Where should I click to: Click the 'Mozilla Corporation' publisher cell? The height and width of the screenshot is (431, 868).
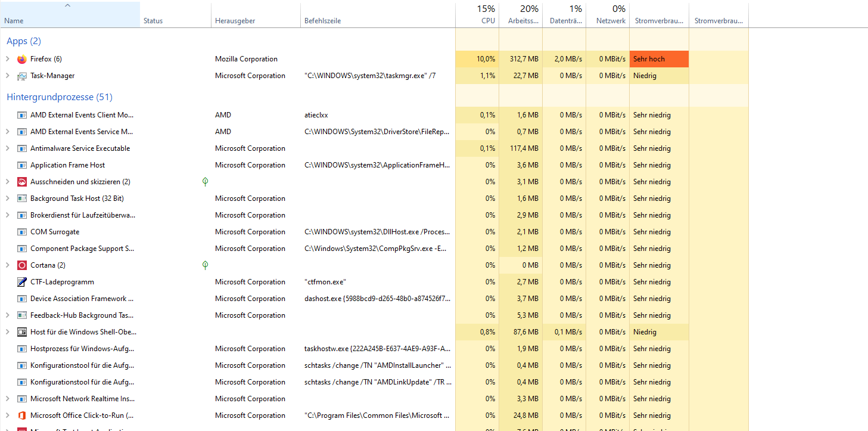pos(246,59)
